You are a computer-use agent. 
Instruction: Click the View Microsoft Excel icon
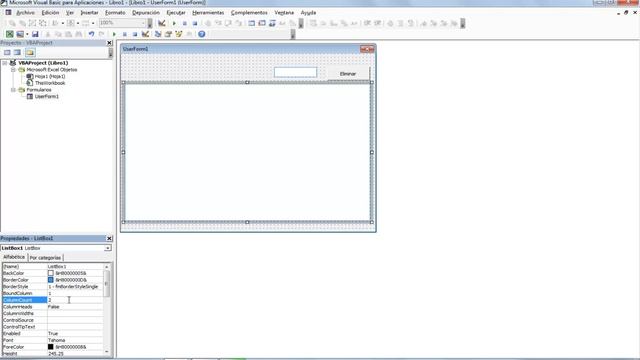[x=9, y=34]
